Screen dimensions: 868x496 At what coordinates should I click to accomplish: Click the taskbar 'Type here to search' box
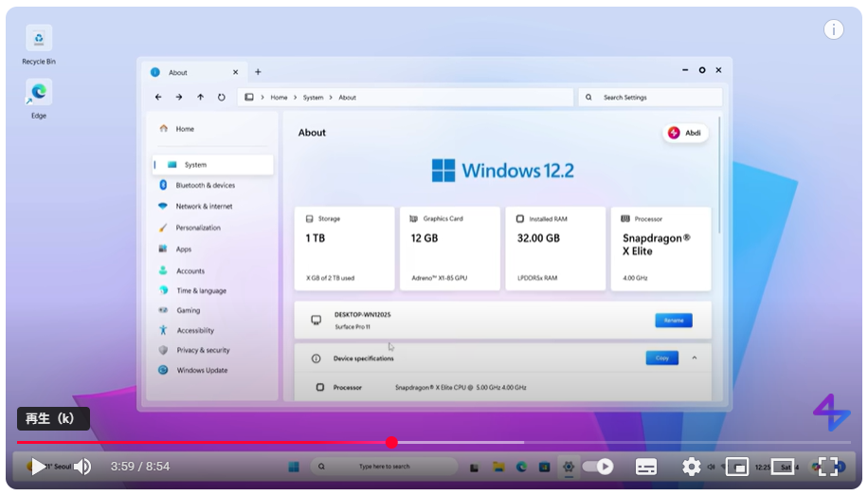384,467
